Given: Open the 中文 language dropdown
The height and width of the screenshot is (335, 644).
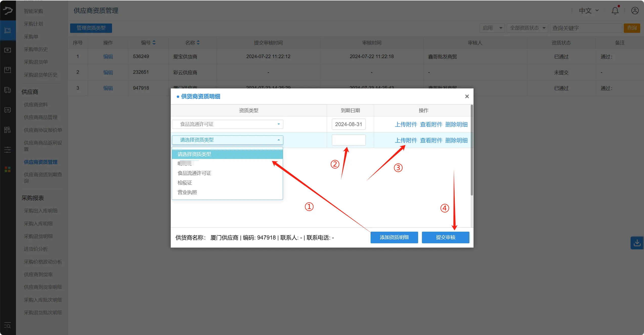Looking at the screenshot, I should pyautogui.click(x=589, y=11).
